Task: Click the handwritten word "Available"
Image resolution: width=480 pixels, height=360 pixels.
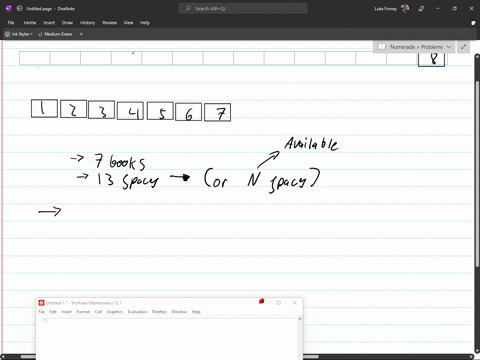Action: (x=311, y=144)
